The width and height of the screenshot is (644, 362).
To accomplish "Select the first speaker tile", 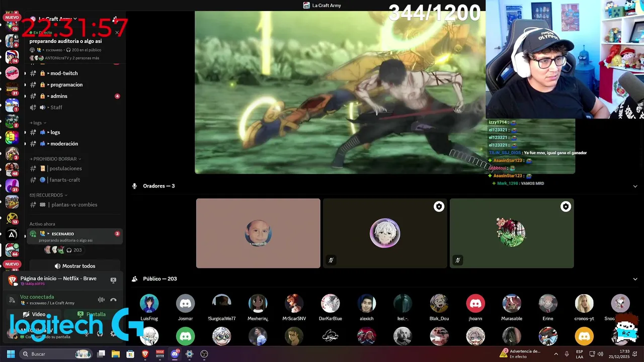I will click(258, 233).
